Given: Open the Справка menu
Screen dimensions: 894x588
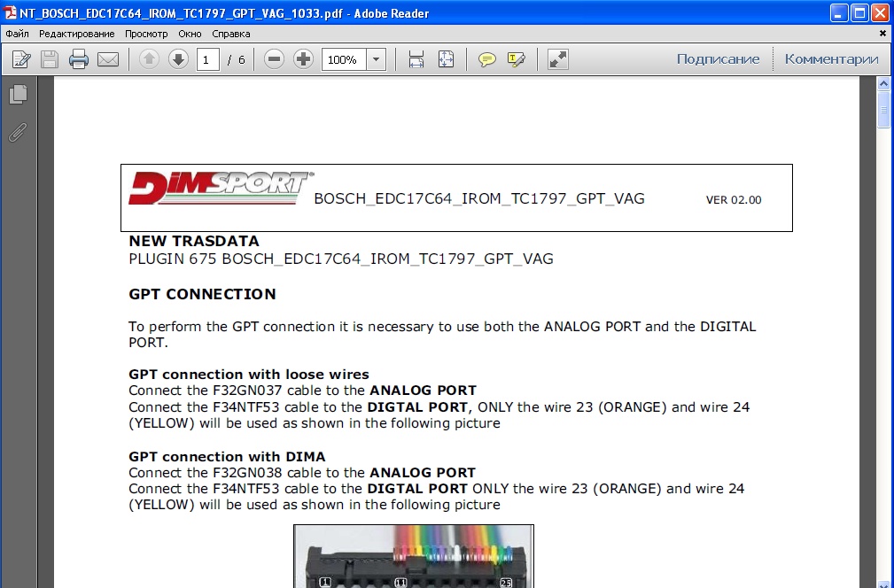Looking at the screenshot, I should pos(231,34).
